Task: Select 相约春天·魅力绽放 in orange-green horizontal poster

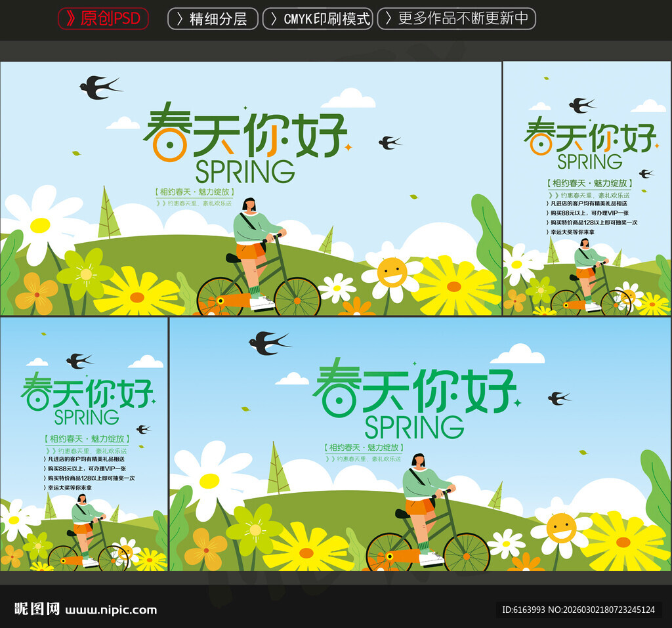Action: click(194, 192)
